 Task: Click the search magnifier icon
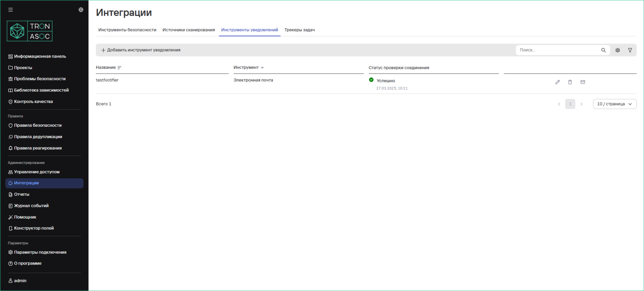[603, 50]
